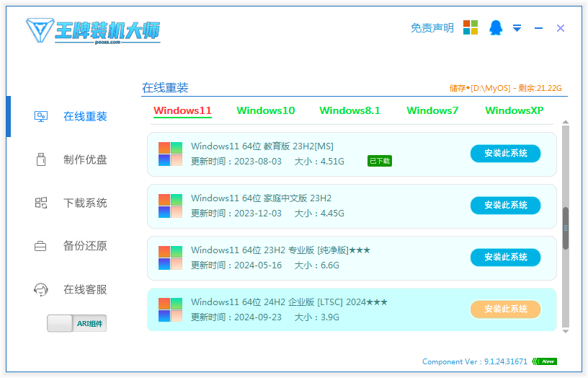Image resolution: width=588 pixels, height=378 pixels.
Task: Switch to the Windows7 tab
Action: click(432, 111)
